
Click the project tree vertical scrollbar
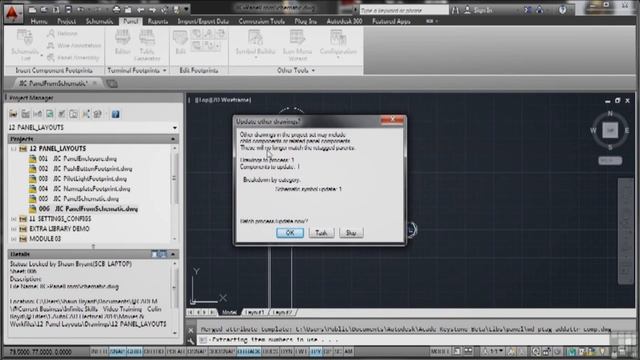[x=175, y=193]
